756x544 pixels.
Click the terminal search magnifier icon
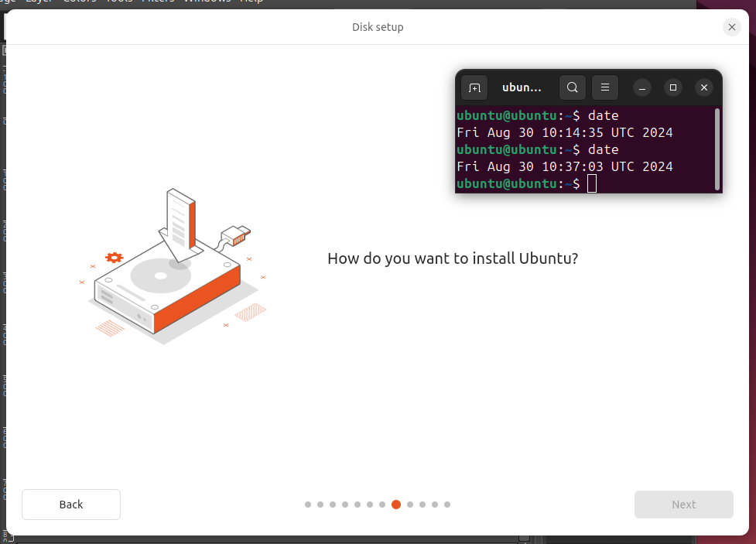[573, 87]
